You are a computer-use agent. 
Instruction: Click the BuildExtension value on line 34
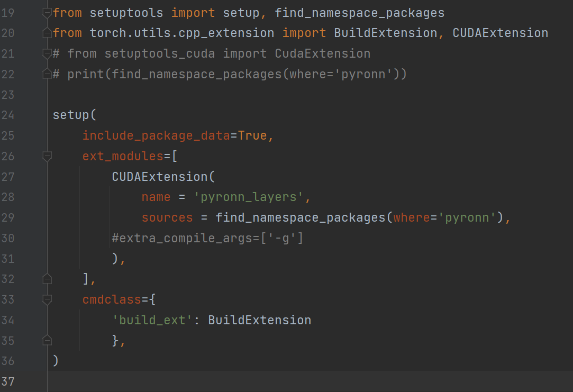pos(259,320)
